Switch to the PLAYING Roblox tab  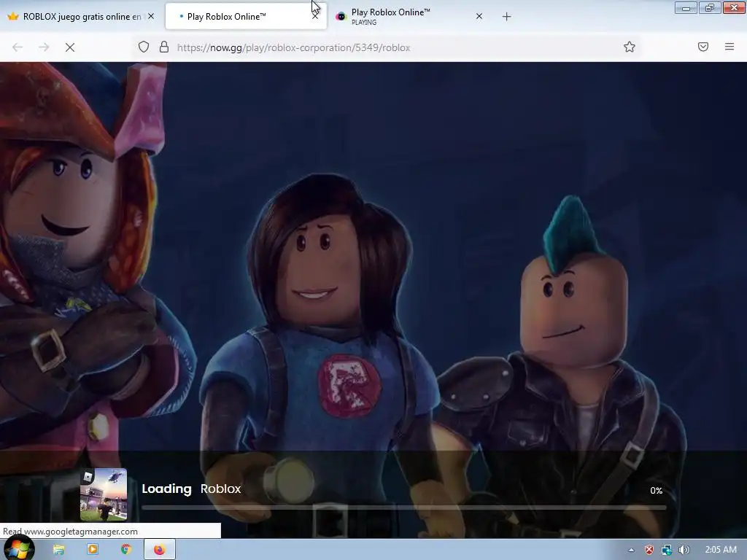pos(410,16)
